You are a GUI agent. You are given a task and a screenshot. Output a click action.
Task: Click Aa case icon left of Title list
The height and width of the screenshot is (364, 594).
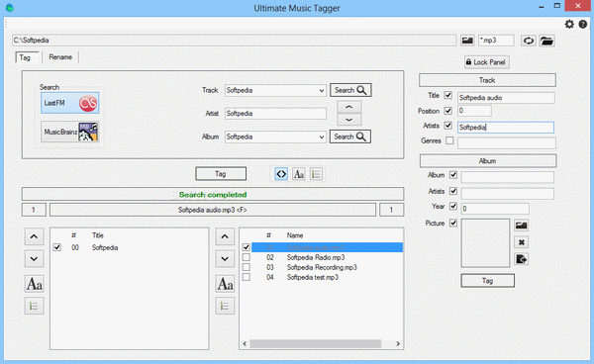34,284
